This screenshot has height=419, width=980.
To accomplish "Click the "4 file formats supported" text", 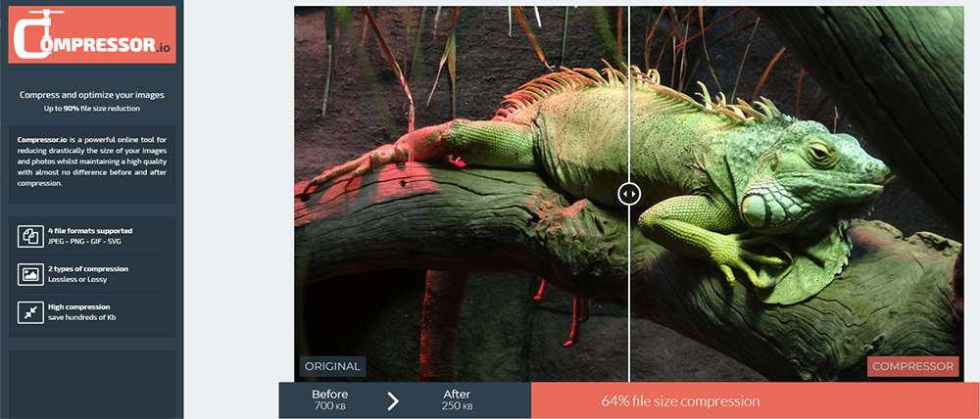I will pos(90,230).
